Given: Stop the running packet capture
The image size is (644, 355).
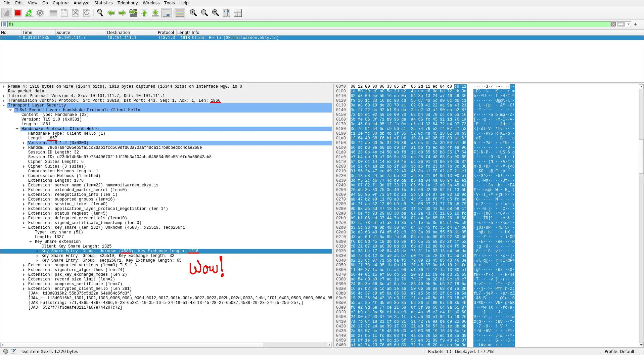Looking at the screenshot, I should tap(18, 13).
